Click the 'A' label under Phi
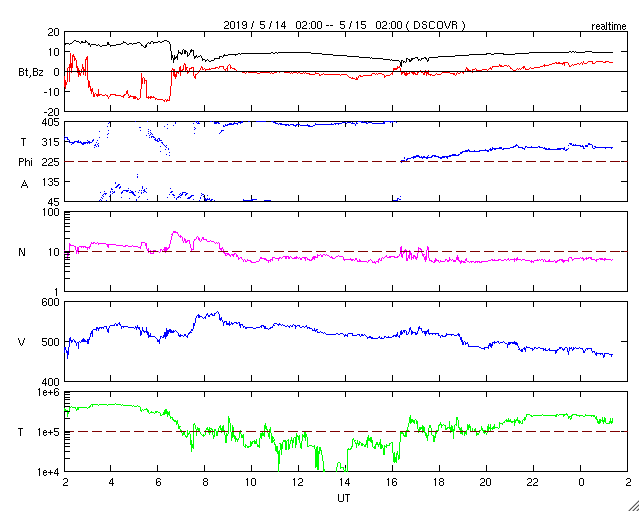This screenshot has height=512, width=640. [24, 185]
